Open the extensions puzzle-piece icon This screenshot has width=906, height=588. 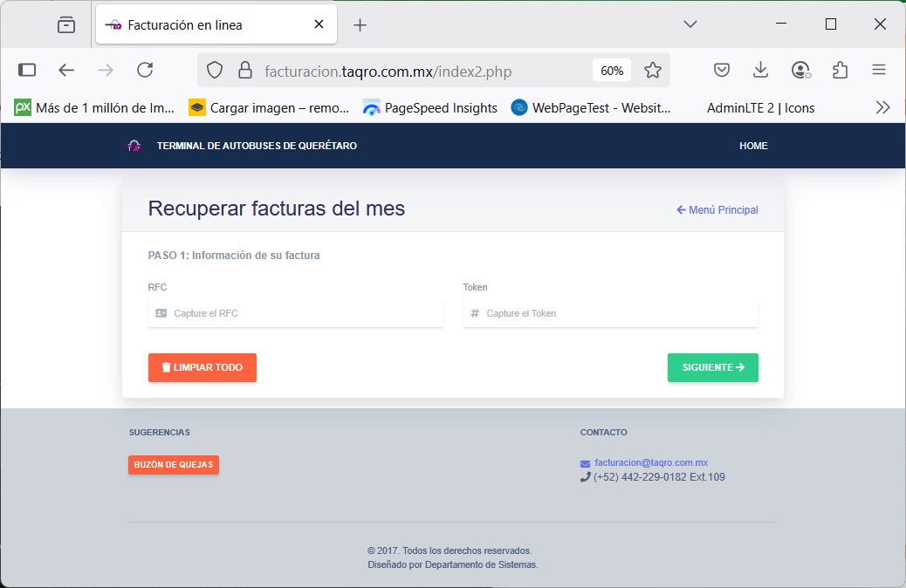[840, 71]
